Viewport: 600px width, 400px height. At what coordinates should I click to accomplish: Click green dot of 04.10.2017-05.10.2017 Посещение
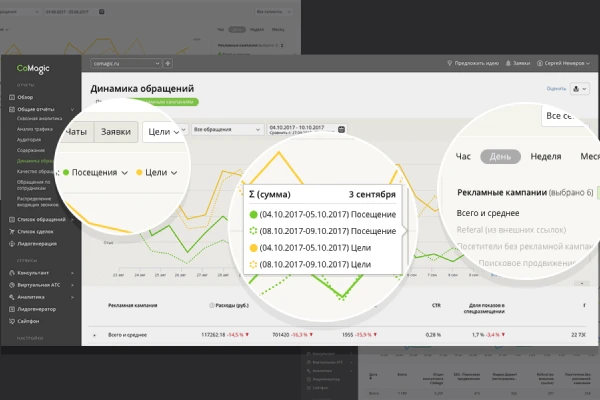tap(253, 215)
